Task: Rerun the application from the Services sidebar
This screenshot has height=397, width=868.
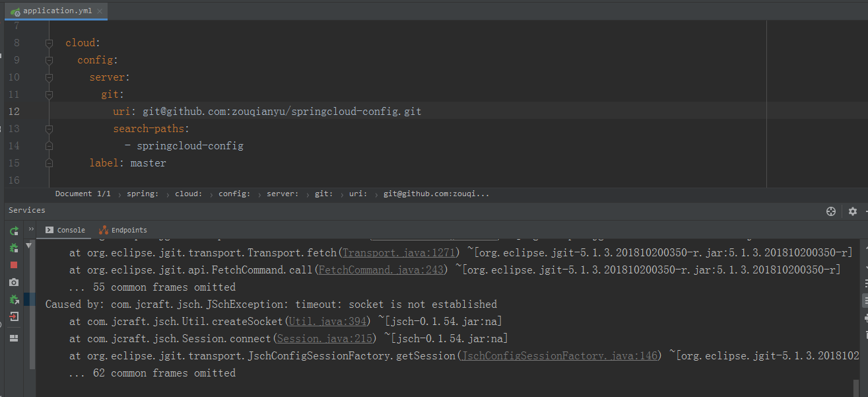Action: click(x=14, y=231)
